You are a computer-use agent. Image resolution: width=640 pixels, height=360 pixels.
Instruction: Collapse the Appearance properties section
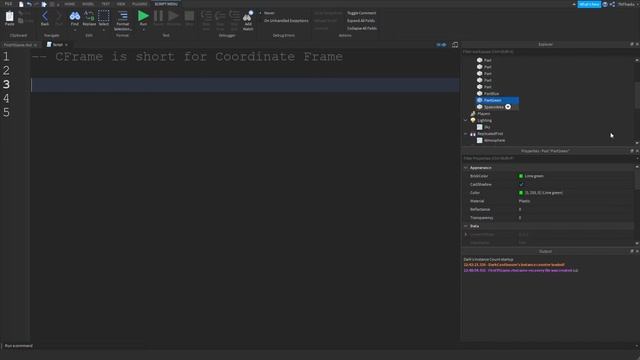[x=466, y=168]
